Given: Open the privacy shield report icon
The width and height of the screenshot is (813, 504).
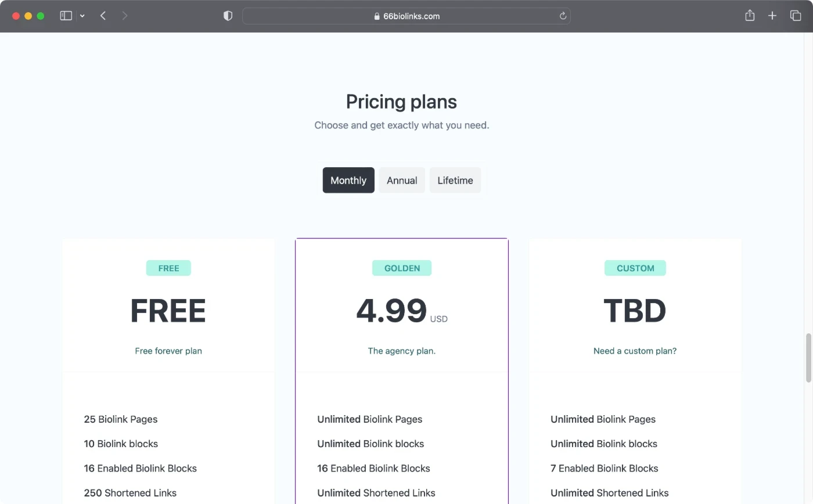Looking at the screenshot, I should pos(228,16).
